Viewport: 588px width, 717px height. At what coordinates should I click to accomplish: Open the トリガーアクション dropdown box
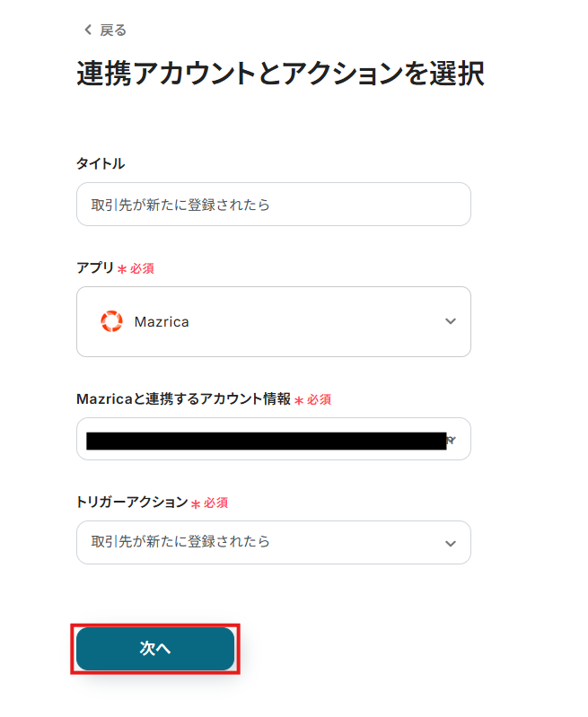point(274,542)
